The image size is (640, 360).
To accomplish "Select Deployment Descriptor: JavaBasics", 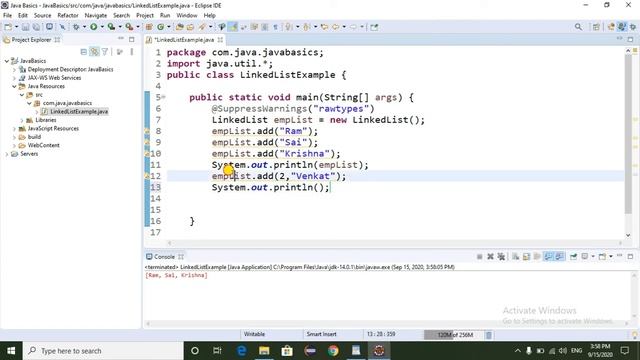I will [x=70, y=69].
